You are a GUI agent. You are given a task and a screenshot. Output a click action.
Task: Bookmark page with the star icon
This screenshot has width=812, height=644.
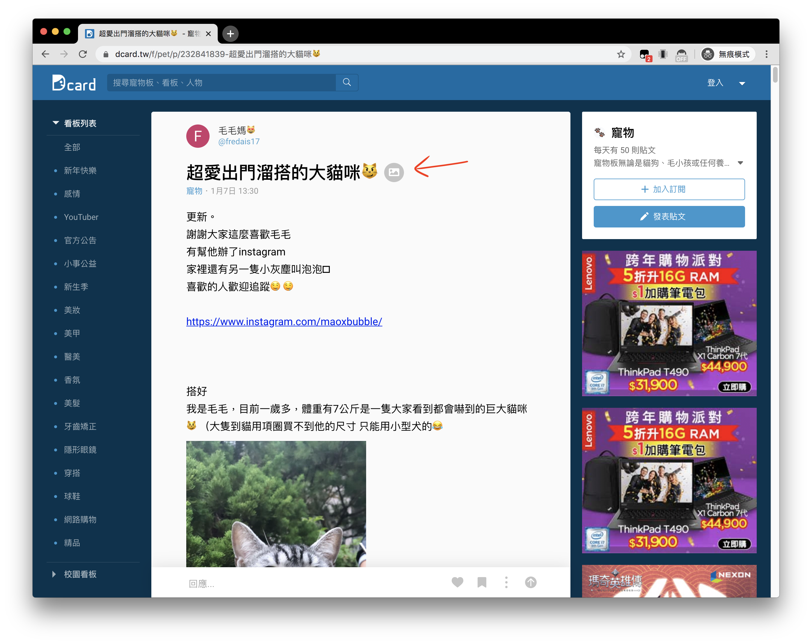pos(621,54)
